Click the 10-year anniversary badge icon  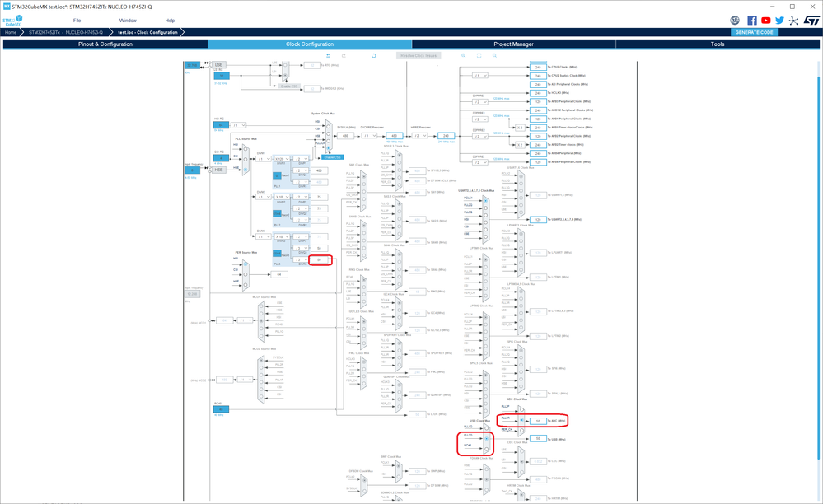click(735, 21)
